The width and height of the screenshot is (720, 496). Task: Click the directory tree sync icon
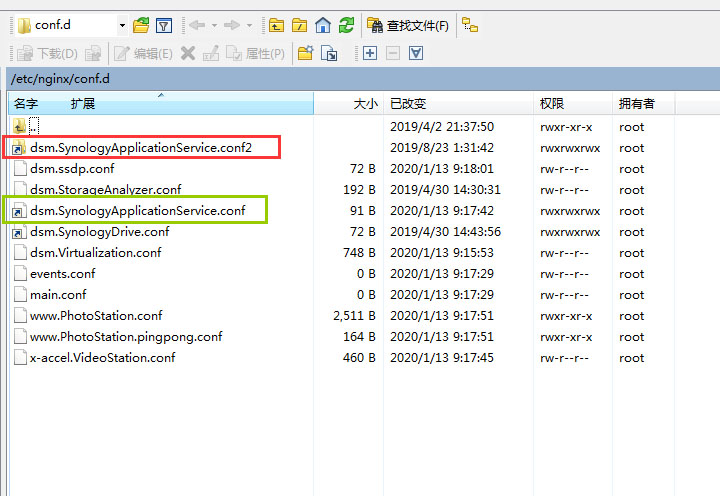tap(470, 25)
